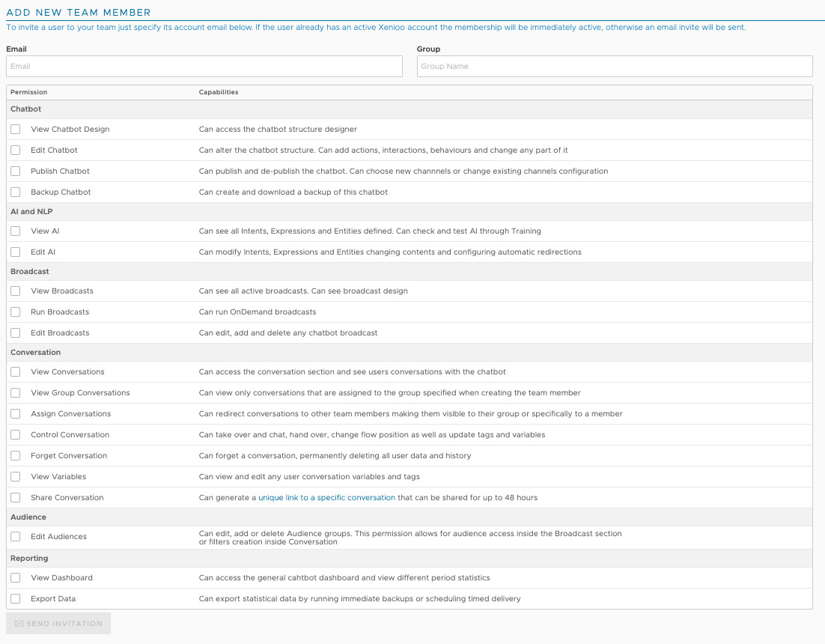The image size is (825, 644).
Task: Enable the Forget Conversation checkbox
Action: pyautogui.click(x=16, y=456)
